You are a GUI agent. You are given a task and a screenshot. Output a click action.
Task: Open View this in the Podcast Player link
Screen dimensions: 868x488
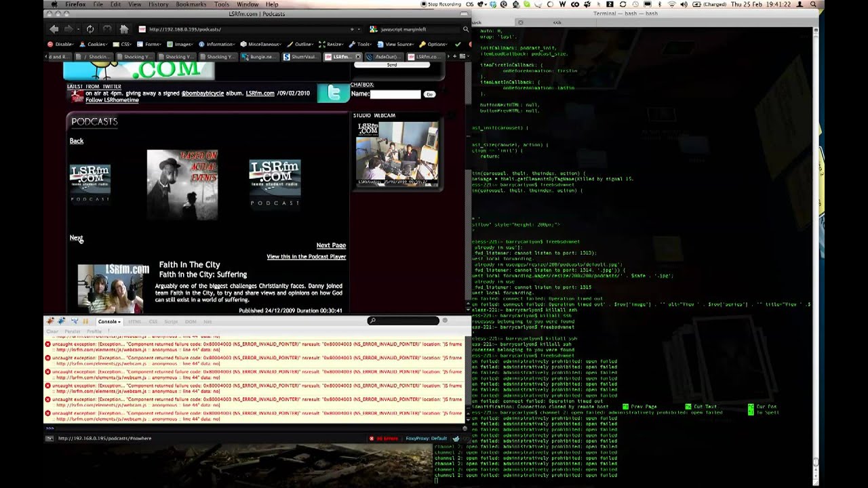point(307,257)
